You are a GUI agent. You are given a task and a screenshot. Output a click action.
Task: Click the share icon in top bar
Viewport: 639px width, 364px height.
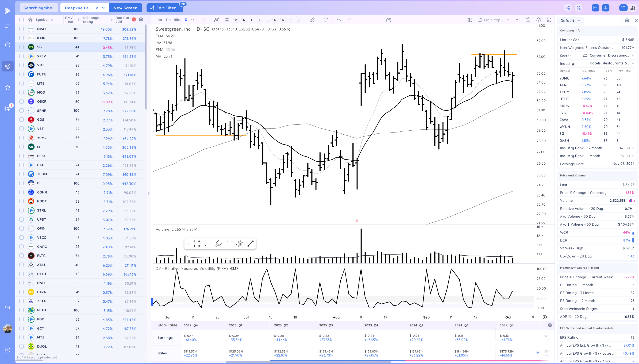pyautogui.click(x=568, y=8)
